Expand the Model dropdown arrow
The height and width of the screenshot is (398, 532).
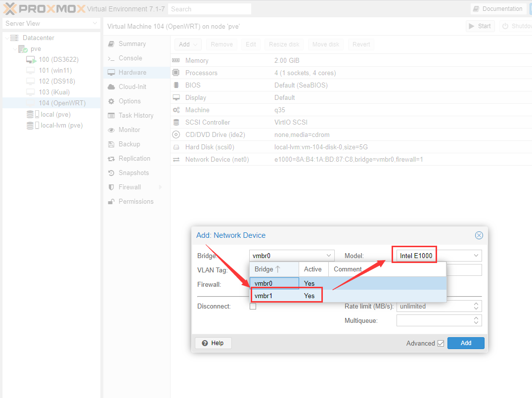pyautogui.click(x=476, y=256)
